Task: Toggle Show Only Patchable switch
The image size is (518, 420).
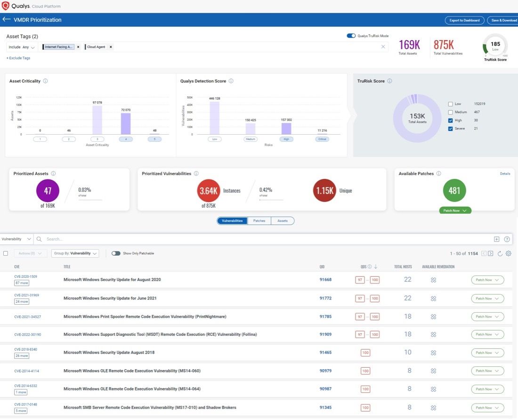Action: coord(116,254)
